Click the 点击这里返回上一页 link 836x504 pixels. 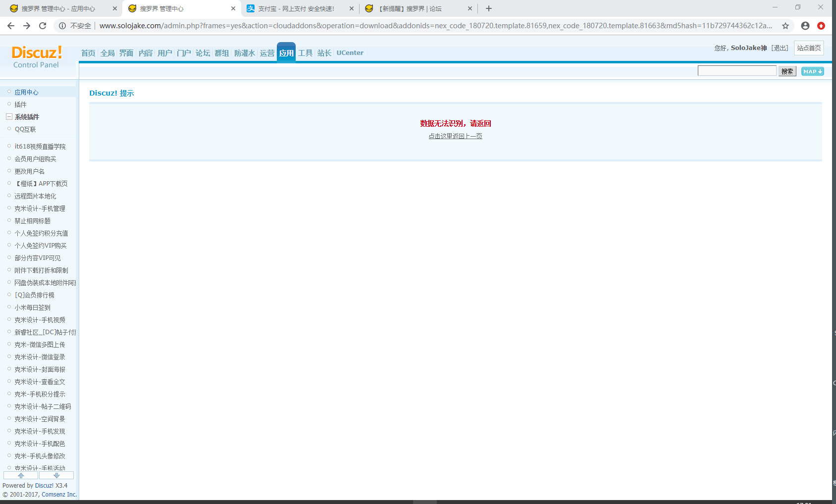(x=455, y=136)
